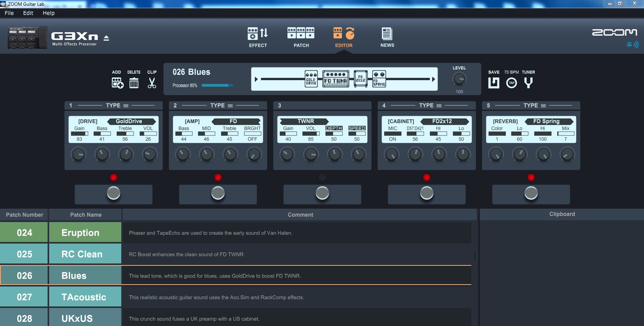Click the SAVE patch icon

coord(494,83)
